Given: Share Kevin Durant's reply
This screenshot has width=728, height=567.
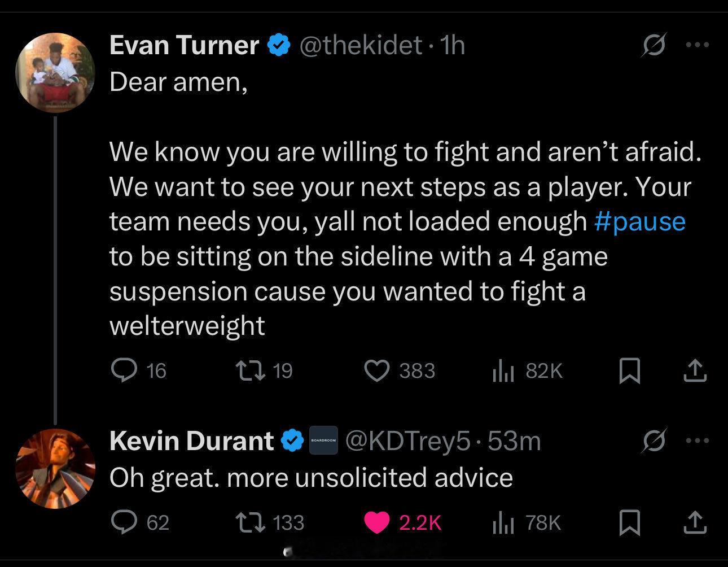Looking at the screenshot, I should 695,522.
